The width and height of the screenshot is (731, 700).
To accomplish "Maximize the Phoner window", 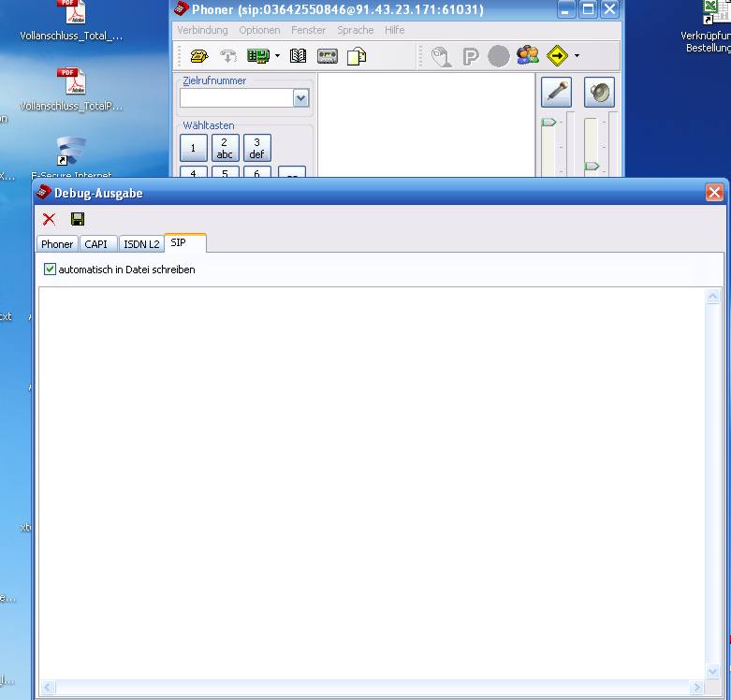I will [589, 8].
